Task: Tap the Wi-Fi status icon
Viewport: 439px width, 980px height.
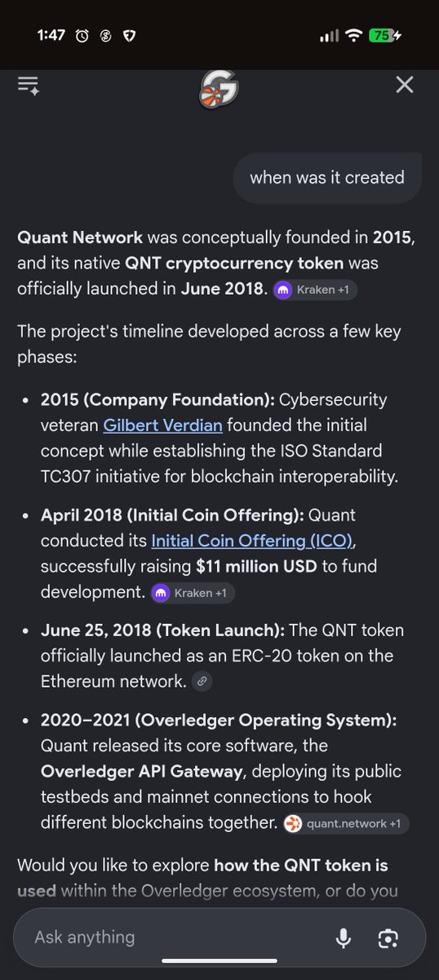Action: [354, 36]
